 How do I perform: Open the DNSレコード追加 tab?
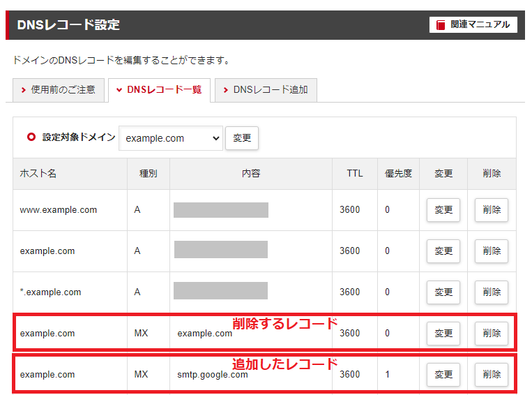(266, 90)
